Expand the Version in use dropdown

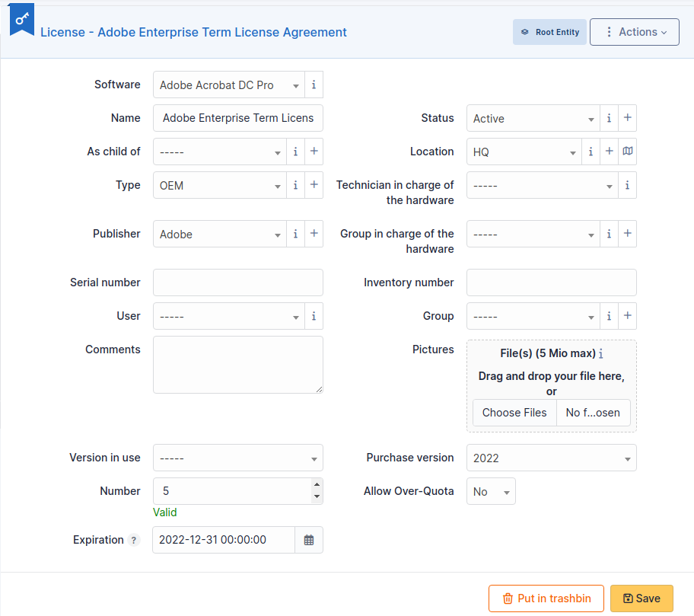[x=238, y=458]
